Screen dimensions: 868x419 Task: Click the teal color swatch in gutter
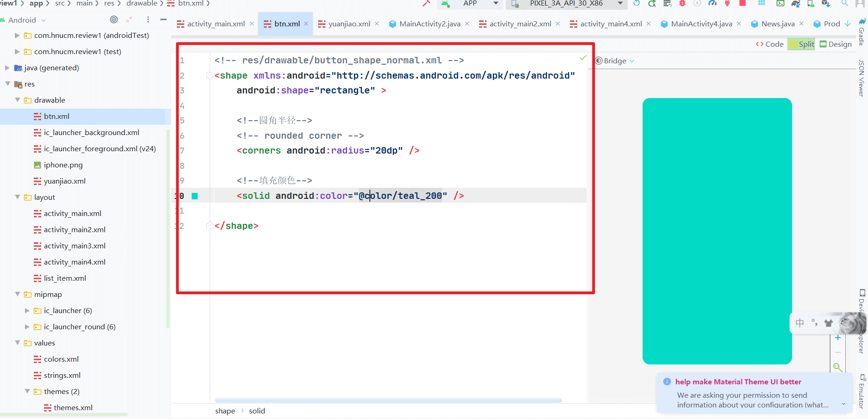(x=195, y=196)
